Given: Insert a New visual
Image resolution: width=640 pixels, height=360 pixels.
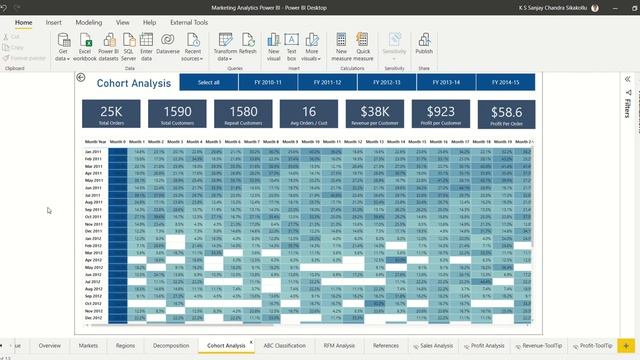Looking at the screenshot, I should coord(273,47).
